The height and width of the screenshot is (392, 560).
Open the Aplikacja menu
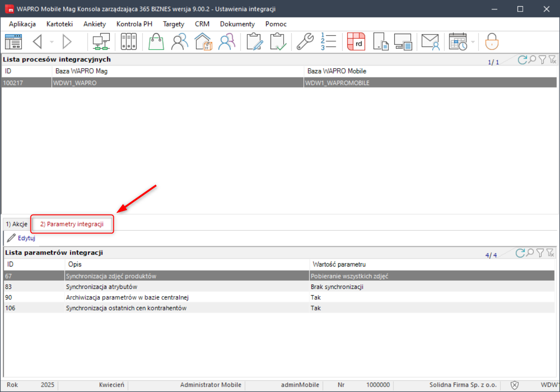(x=22, y=24)
